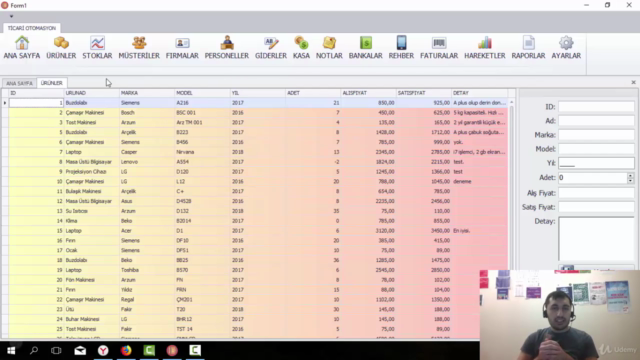Click the Fön Makinesi cell
This screenshot has width=640, height=360.
[91, 280]
